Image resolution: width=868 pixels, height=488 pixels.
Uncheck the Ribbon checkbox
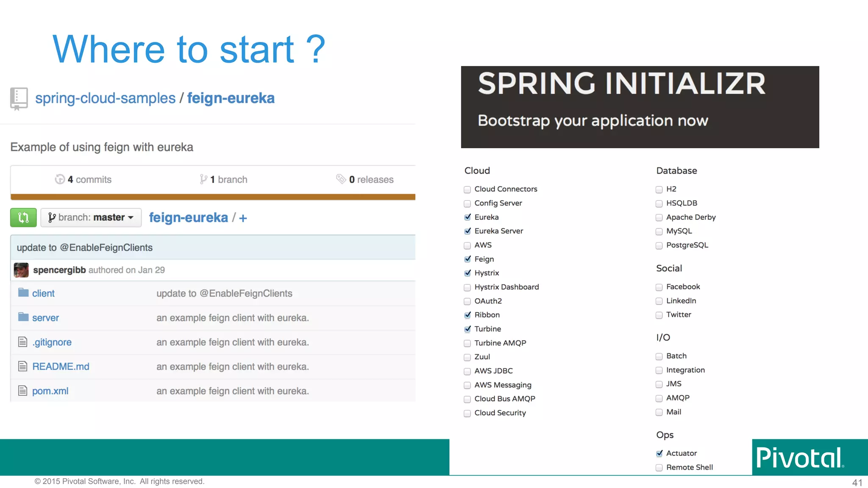pos(467,315)
